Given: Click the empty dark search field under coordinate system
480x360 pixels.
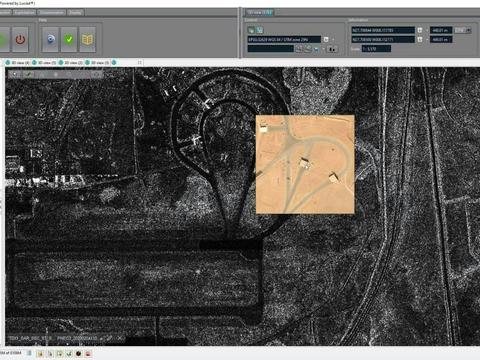Looking at the screenshot, I should click(x=271, y=49).
